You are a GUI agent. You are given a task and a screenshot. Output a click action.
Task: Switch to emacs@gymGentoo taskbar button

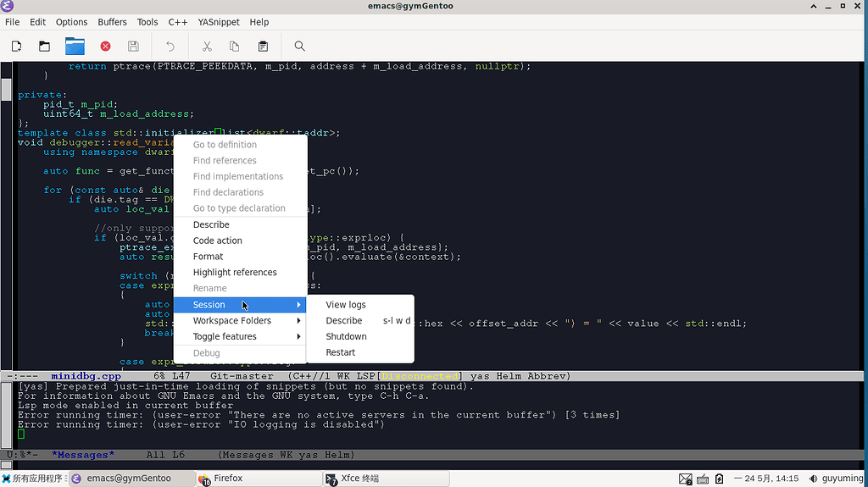(131, 479)
